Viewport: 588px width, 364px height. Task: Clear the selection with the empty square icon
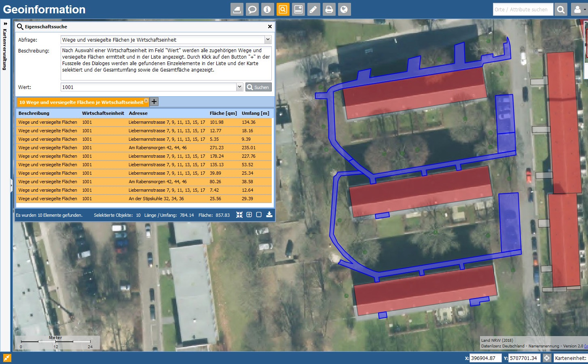pyautogui.click(x=259, y=215)
